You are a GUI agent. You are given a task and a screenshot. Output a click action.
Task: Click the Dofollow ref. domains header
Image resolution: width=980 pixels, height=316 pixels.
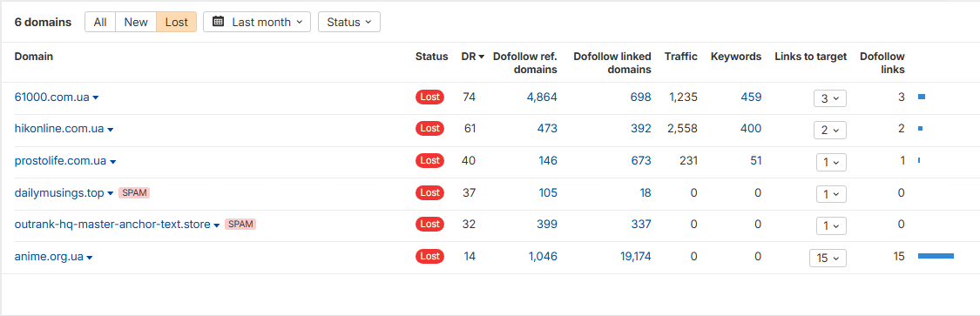pos(525,63)
